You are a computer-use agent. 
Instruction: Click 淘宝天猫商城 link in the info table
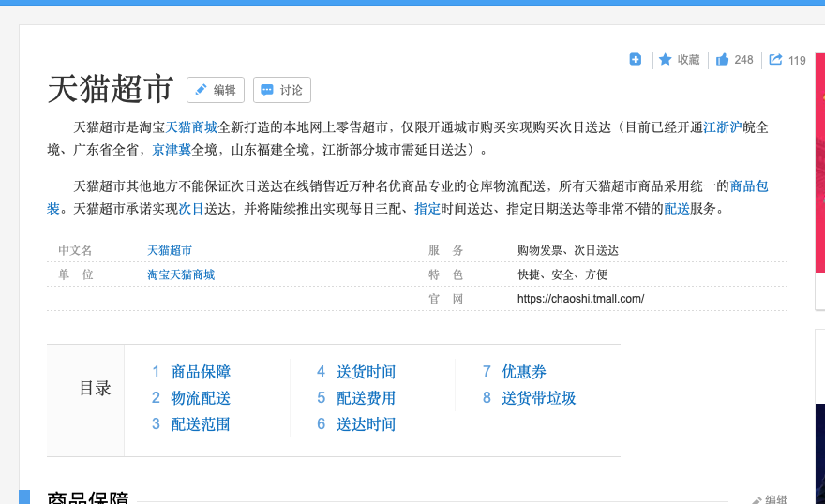(x=181, y=274)
